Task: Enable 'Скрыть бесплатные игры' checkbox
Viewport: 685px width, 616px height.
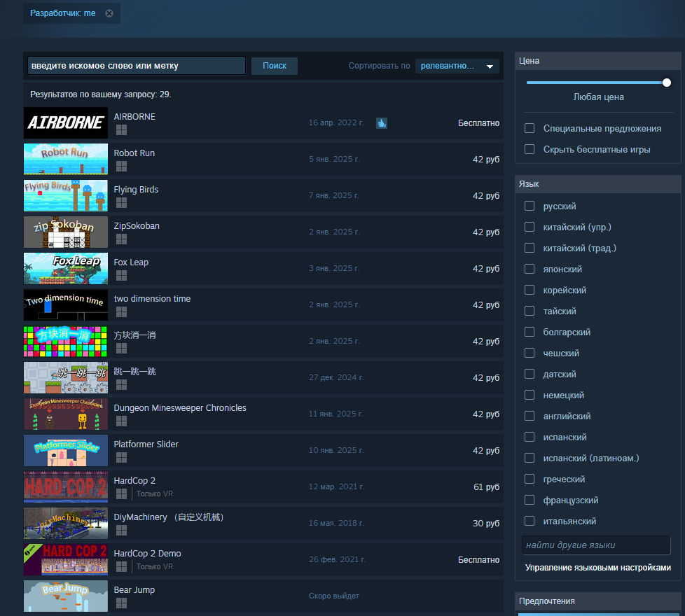Action: click(x=530, y=149)
